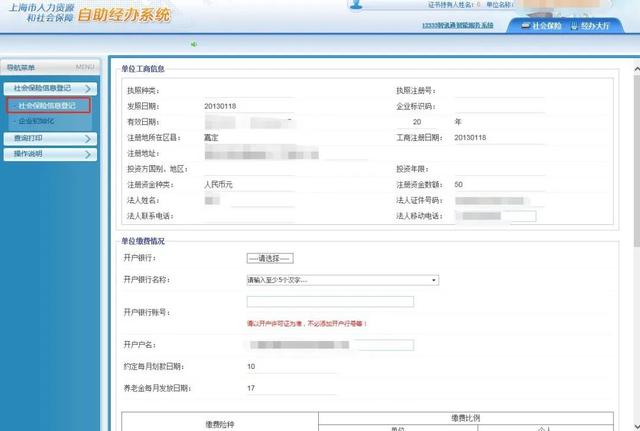The height and width of the screenshot is (431, 640).
Task: Click the chevron beside 社会保险信息登记 menu
Action: pyautogui.click(x=88, y=89)
